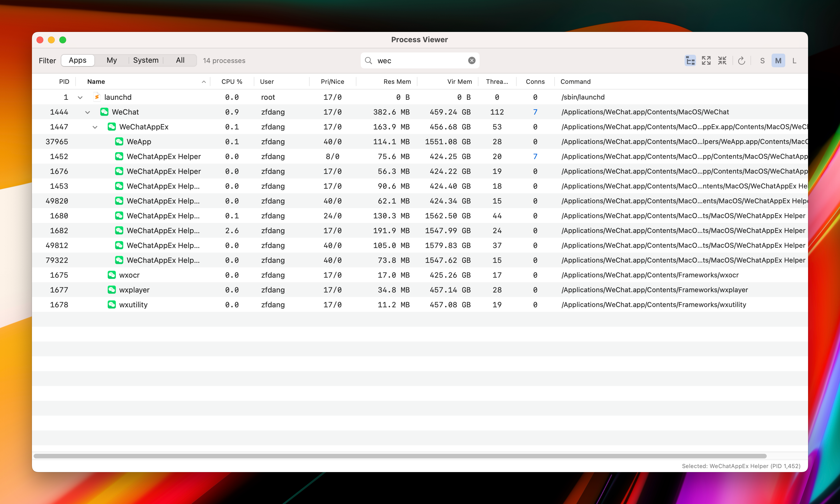Click the wxocr process icon
Viewport: 840px width, 504px height.
(x=111, y=275)
